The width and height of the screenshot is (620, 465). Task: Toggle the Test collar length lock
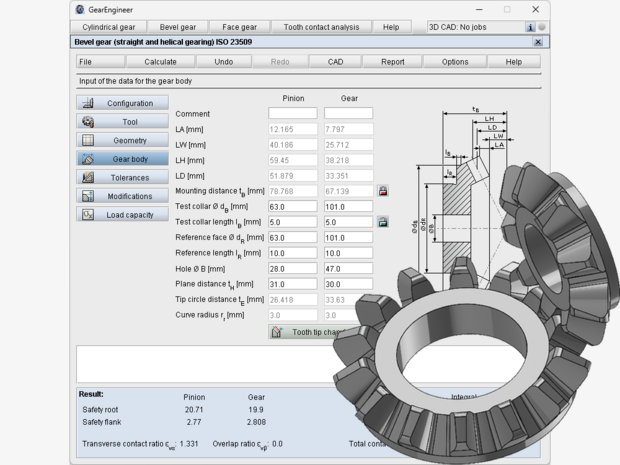point(382,221)
